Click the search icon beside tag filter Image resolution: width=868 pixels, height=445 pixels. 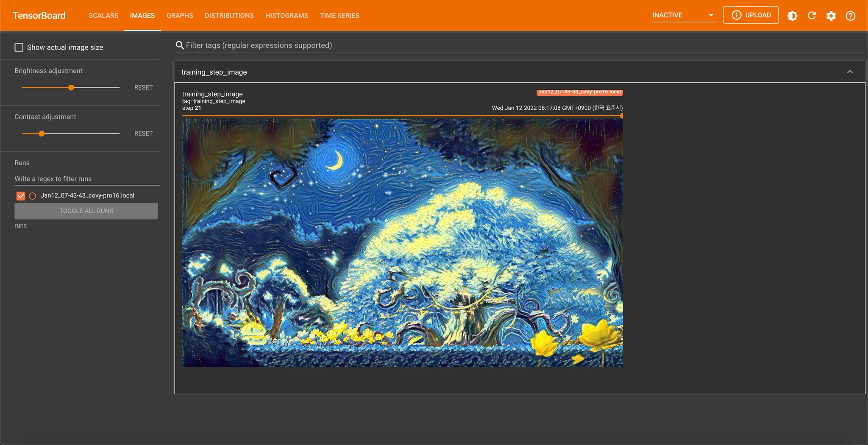tap(180, 45)
